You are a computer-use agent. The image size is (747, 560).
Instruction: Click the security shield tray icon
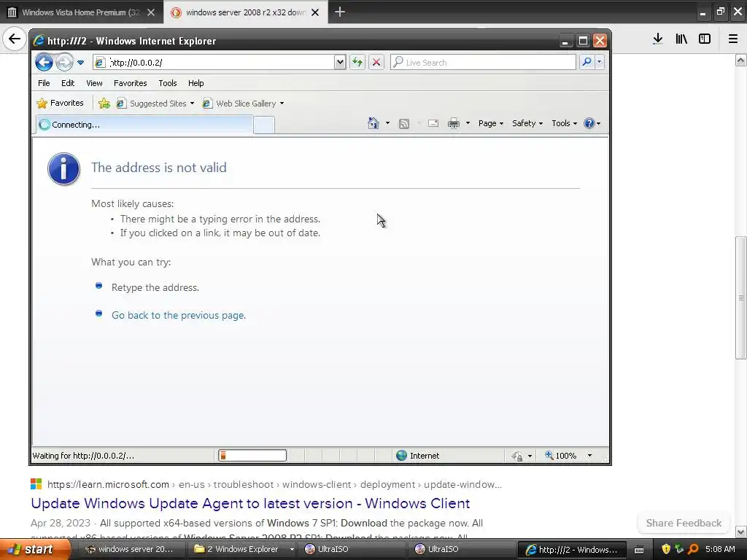pos(666,549)
